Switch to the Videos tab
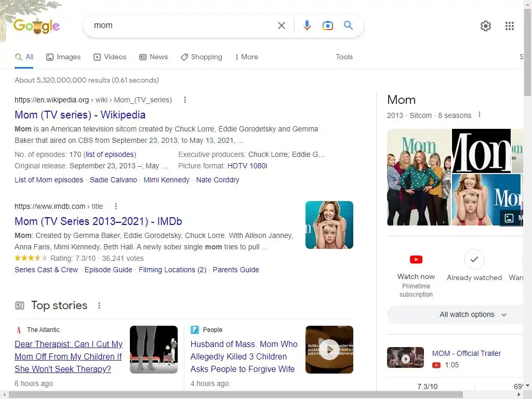This screenshot has width=532, height=399. pos(110,57)
